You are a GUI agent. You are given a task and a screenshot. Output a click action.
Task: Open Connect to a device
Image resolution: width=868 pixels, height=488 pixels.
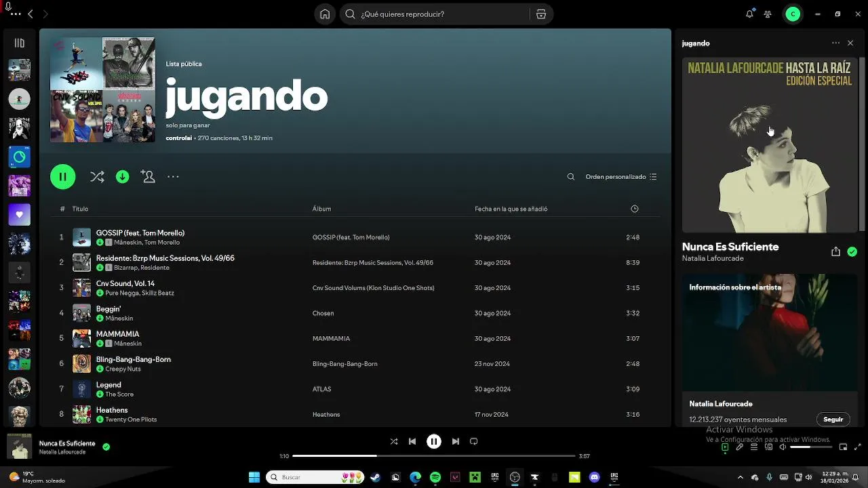point(768,447)
